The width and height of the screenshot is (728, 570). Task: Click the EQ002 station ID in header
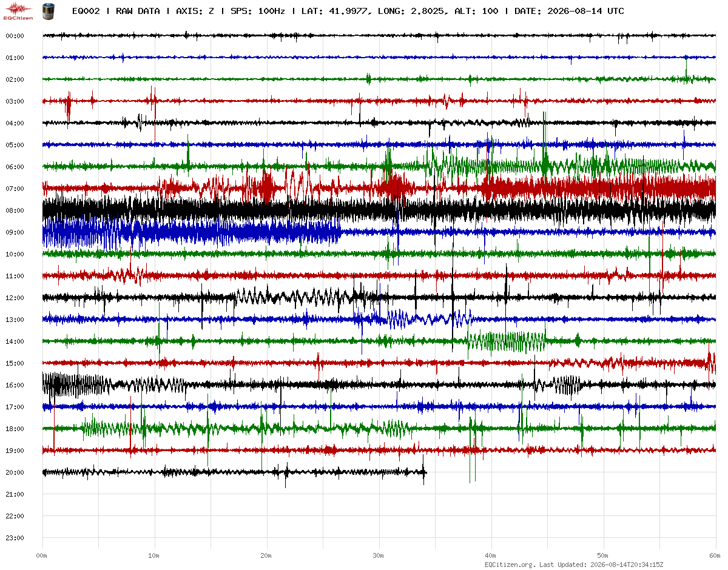click(x=86, y=11)
